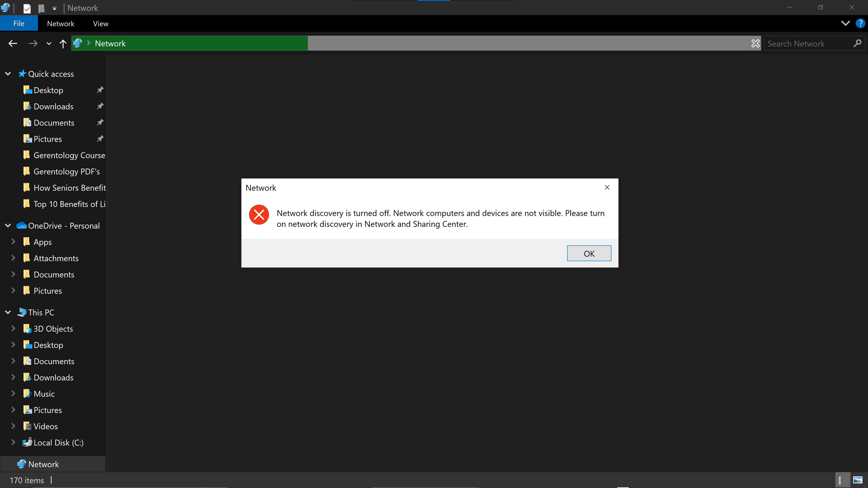This screenshot has height=488, width=868.
Task: Go back with the Back arrow
Action: pyautogui.click(x=13, y=43)
